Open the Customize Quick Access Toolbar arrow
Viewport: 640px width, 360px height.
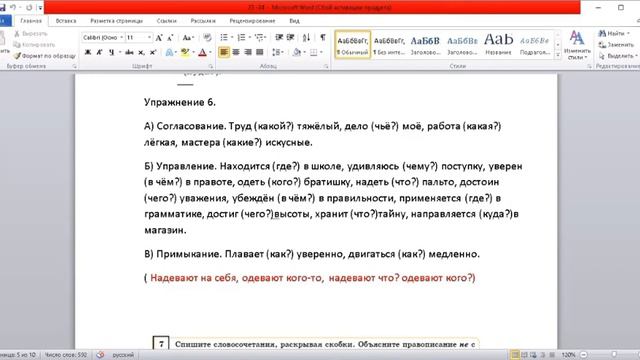40,8
